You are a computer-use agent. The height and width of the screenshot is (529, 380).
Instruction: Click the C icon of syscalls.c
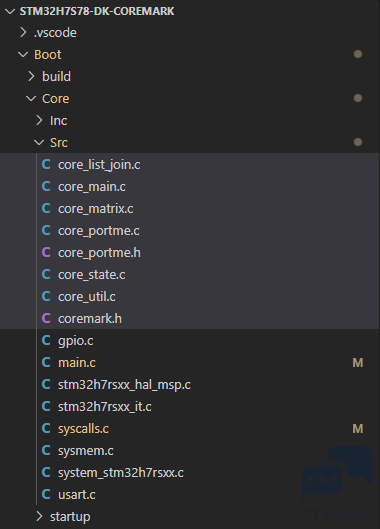point(46,428)
